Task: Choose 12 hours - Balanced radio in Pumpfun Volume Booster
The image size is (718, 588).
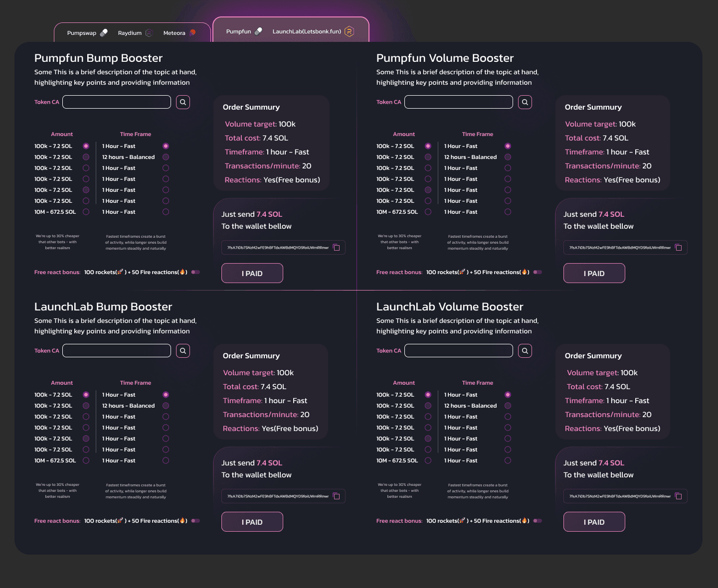Action: (508, 157)
